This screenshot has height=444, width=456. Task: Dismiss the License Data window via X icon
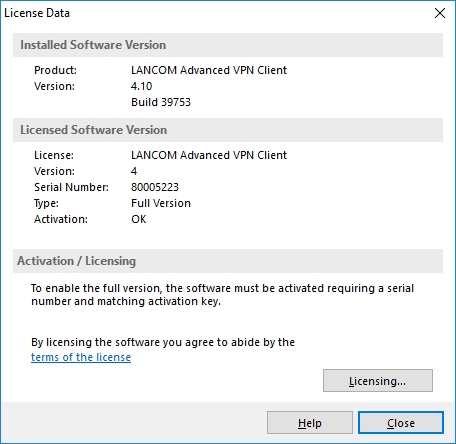point(440,13)
